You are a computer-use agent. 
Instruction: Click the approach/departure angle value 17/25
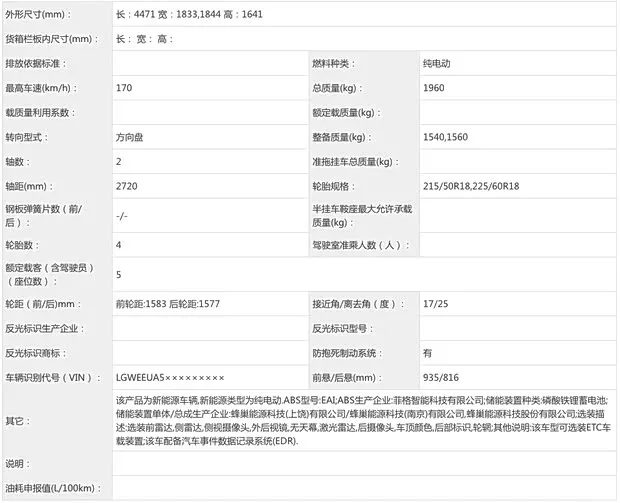click(434, 303)
